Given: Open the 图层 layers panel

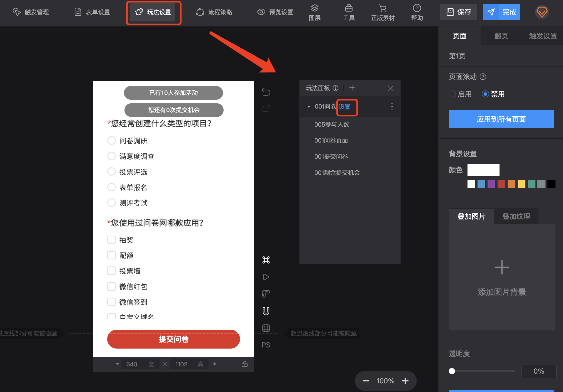Looking at the screenshot, I should click(x=315, y=13).
